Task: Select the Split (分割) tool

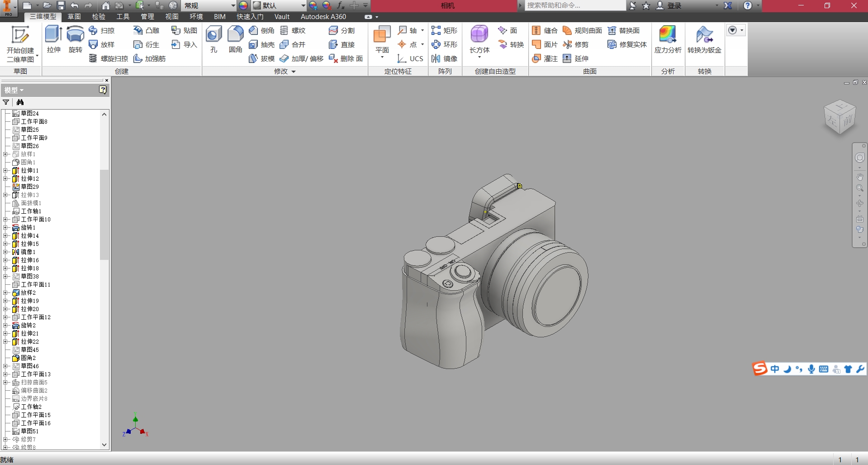Action: (x=342, y=30)
